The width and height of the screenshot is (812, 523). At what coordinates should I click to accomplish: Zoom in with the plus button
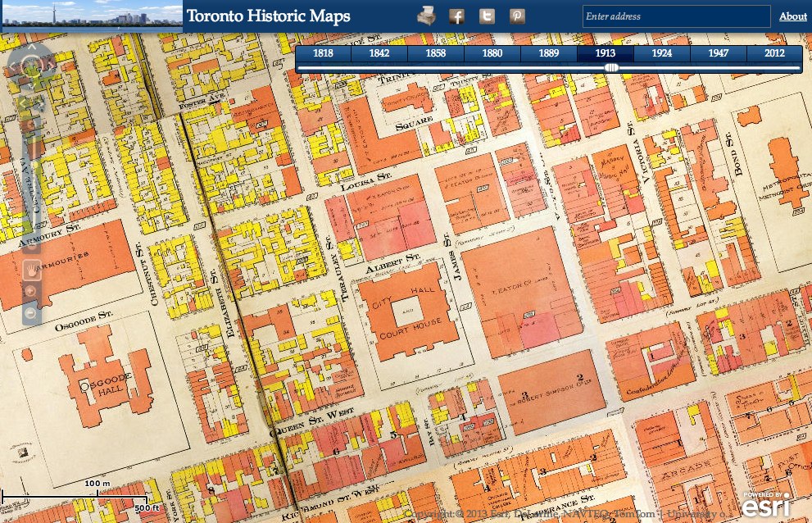[31, 291]
